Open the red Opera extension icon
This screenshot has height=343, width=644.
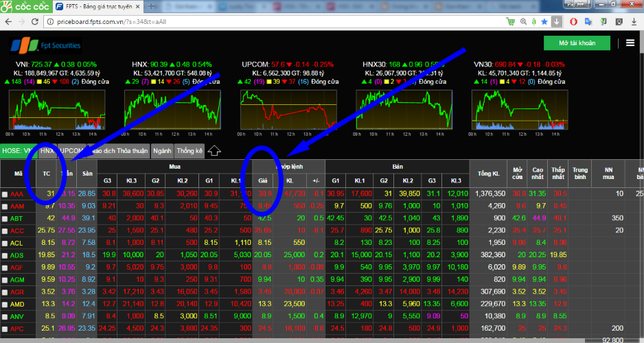pyautogui.click(x=573, y=22)
